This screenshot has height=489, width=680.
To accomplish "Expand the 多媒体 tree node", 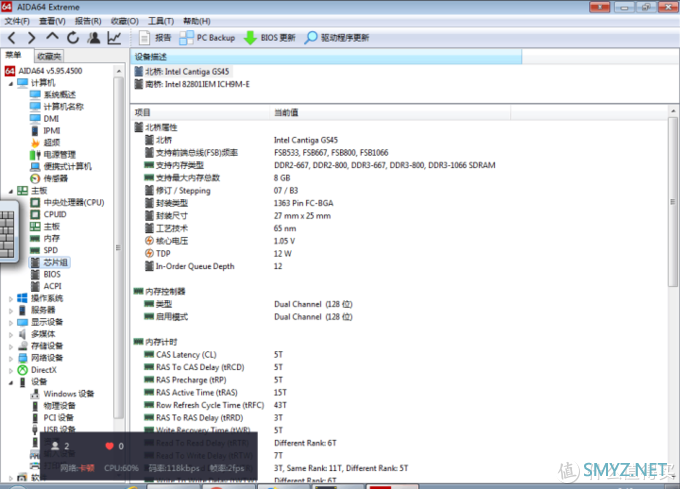I will coord(11,334).
